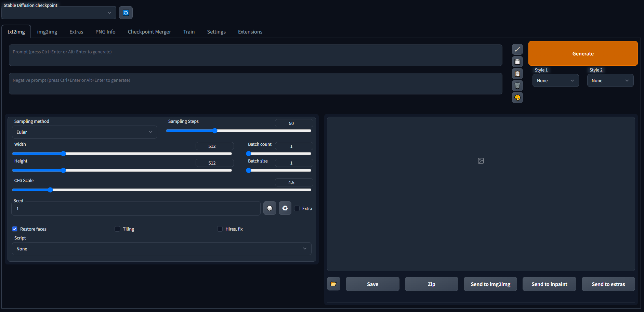This screenshot has height=312, width=644.
Task: Reuse last seed with recycle icon
Action: 285,208
